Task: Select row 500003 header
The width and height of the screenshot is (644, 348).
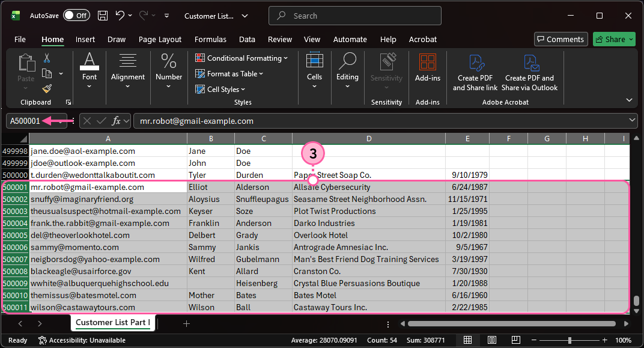Action: pos(15,211)
